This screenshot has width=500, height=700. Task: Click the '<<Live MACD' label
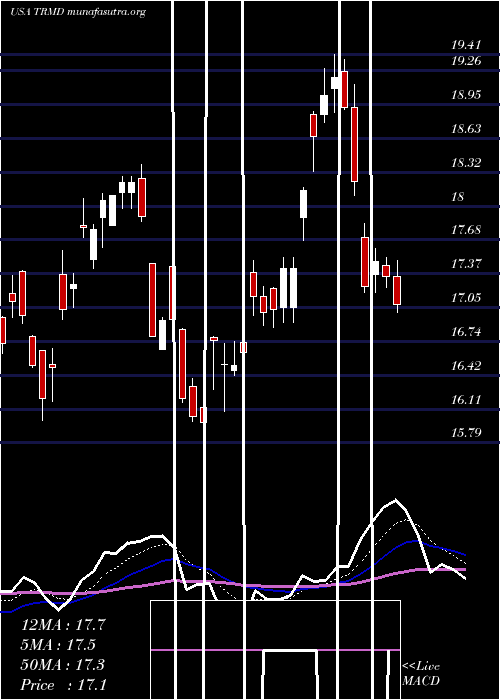point(421,674)
